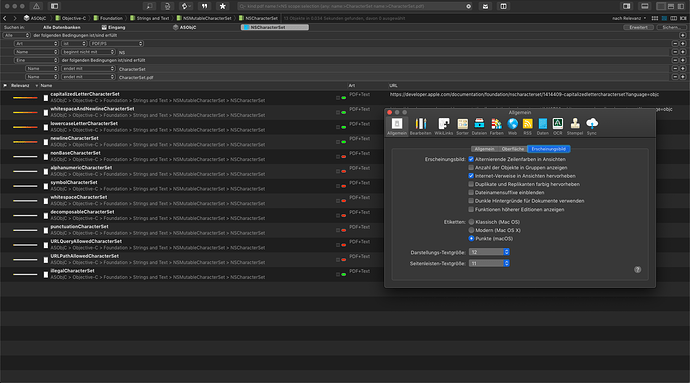Select Modern (Mac OS X) labels option
The image size is (690, 383).
pyautogui.click(x=471, y=230)
